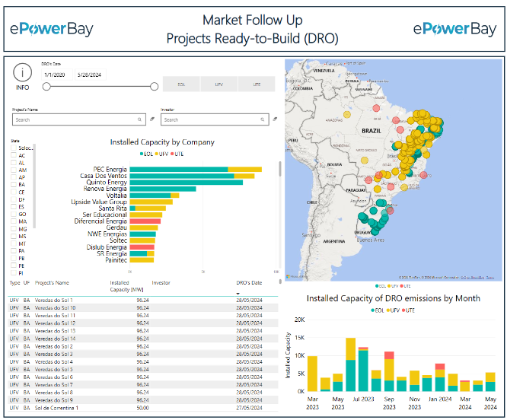
Task: Click the map terms link at bottom right
Action: 489,278
